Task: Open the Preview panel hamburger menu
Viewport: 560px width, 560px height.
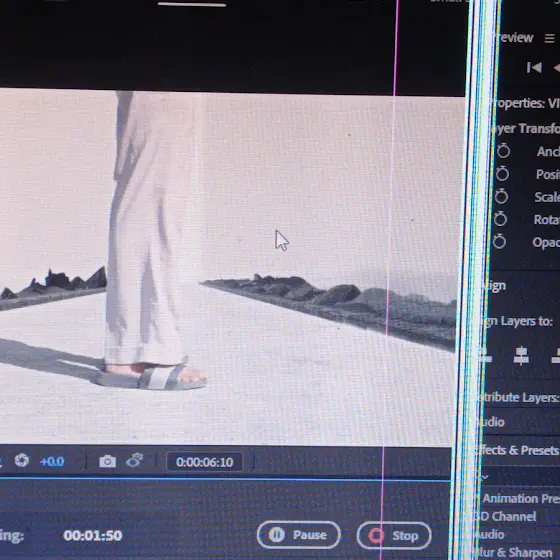Action: pyautogui.click(x=550, y=38)
